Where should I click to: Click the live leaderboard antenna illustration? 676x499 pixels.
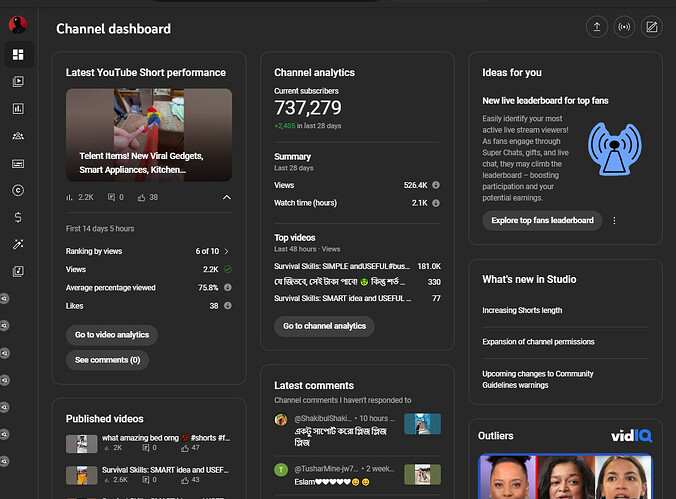coord(614,149)
